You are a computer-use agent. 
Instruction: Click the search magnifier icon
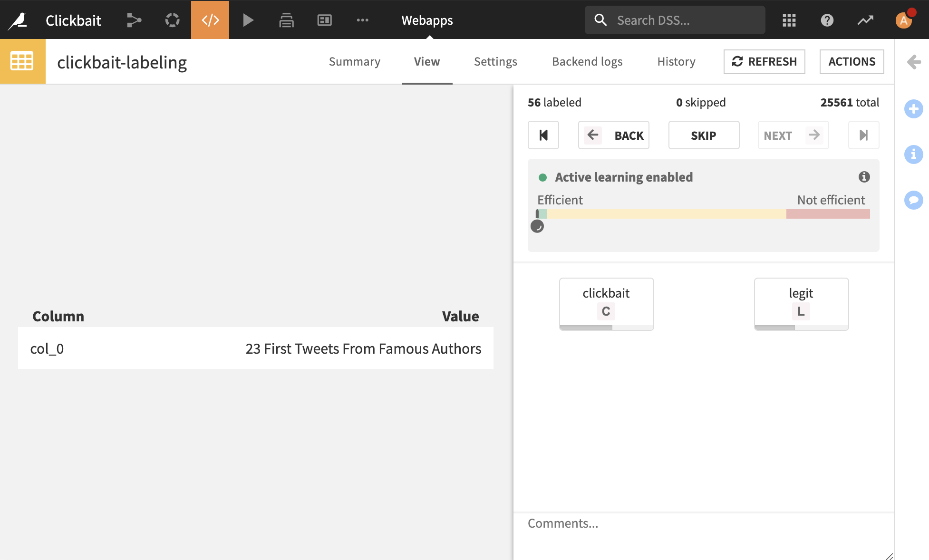(600, 20)
